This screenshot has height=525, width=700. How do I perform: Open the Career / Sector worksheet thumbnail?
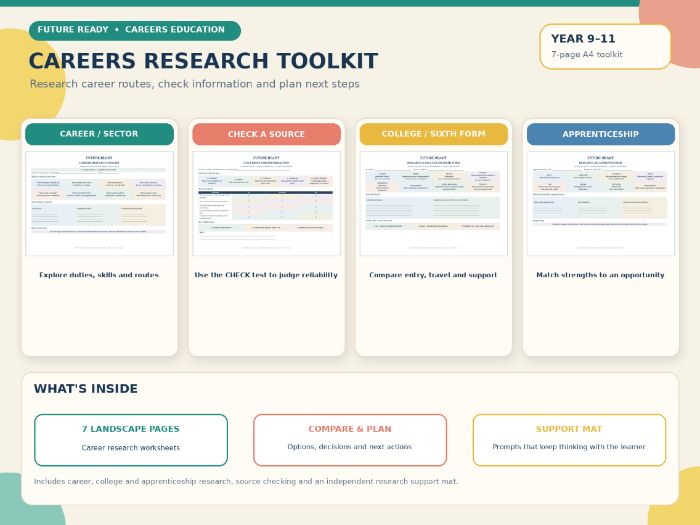100,204
